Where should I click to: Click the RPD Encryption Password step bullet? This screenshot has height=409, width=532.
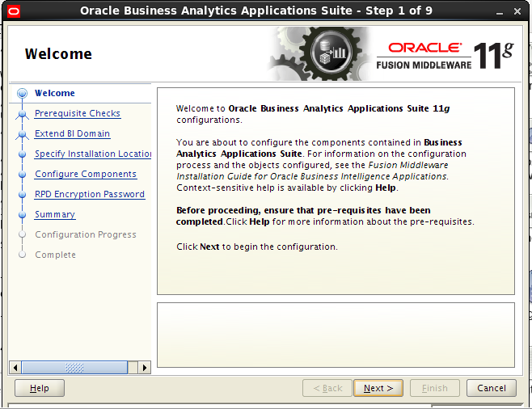pyautogui.click(x=23, y=195)
